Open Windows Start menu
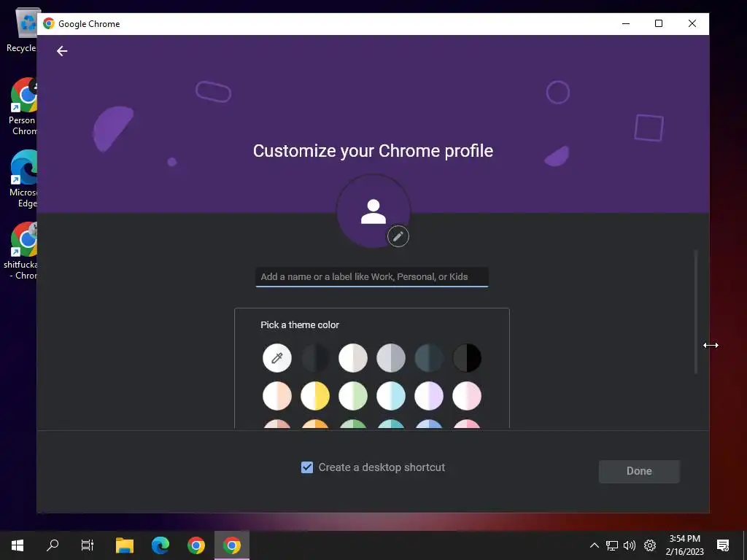Viewport: 747px width, 560px height. click(x=18, y=545)
